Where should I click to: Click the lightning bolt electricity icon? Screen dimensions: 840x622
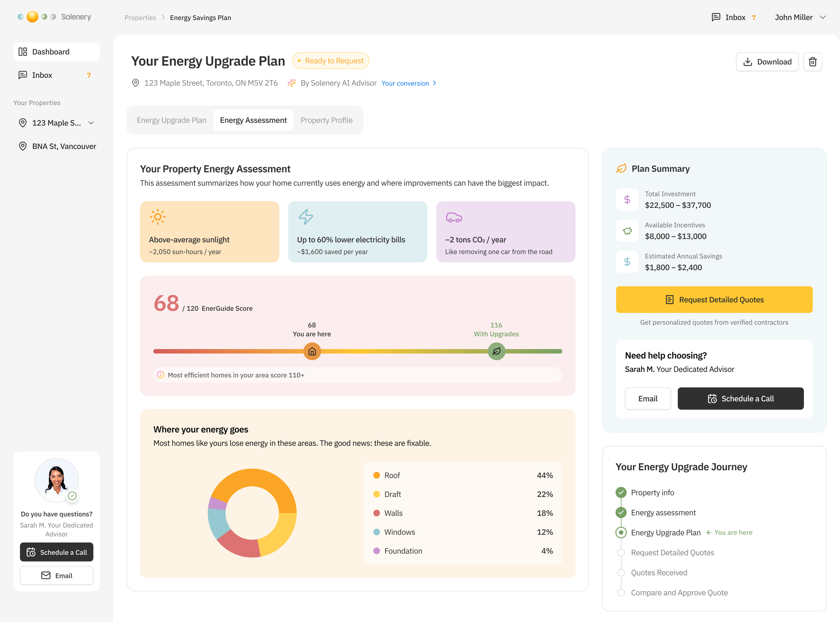coord(306,217)
